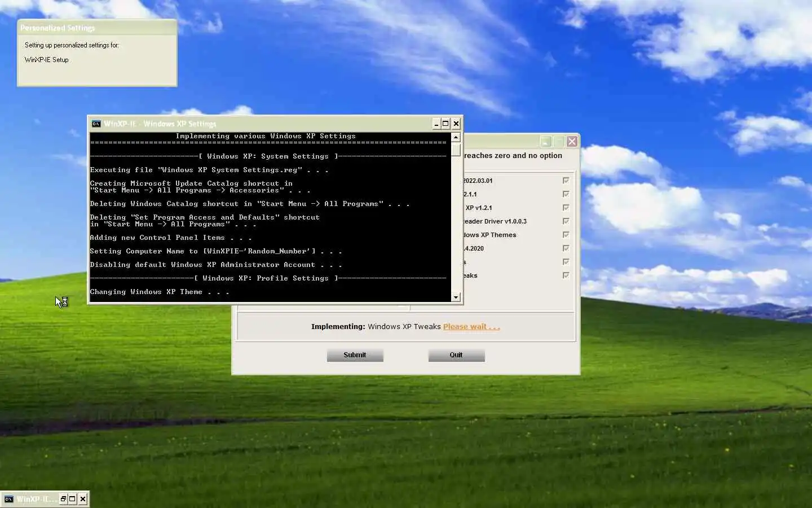Click the Quit button
Screen dimensions: 812x508
pos(456,355)
